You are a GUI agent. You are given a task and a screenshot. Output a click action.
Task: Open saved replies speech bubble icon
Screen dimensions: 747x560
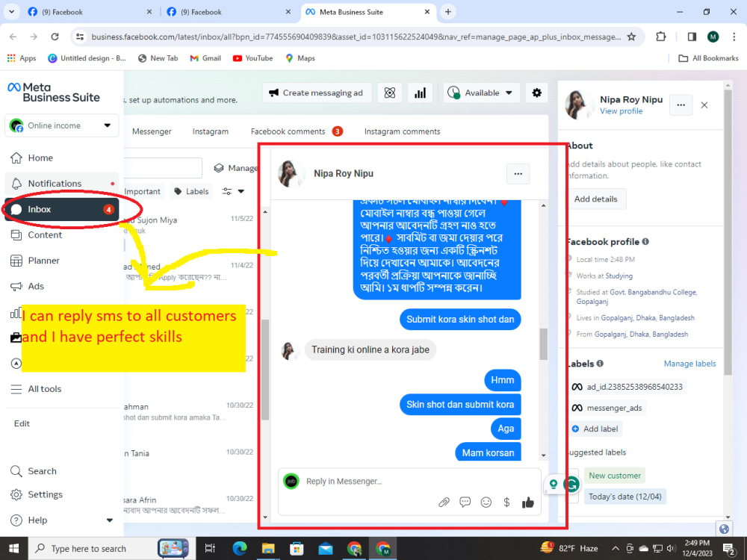(465, 503)
